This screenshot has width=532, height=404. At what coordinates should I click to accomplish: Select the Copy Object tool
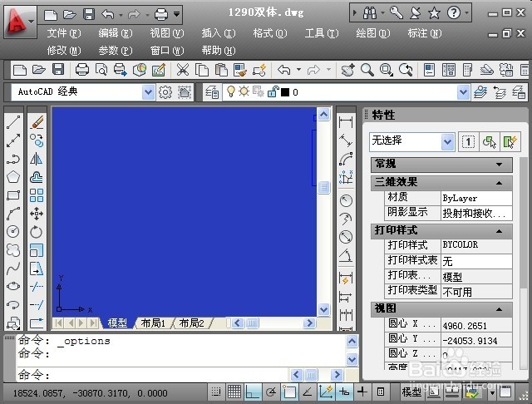[x=37, y=140]
